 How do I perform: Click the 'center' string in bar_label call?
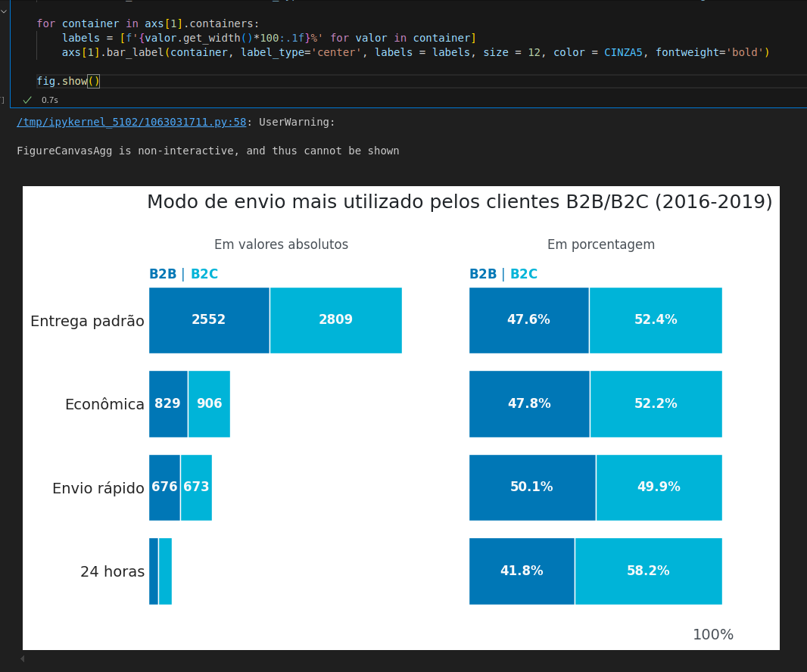pyautogui.click(x=336, y=52)
